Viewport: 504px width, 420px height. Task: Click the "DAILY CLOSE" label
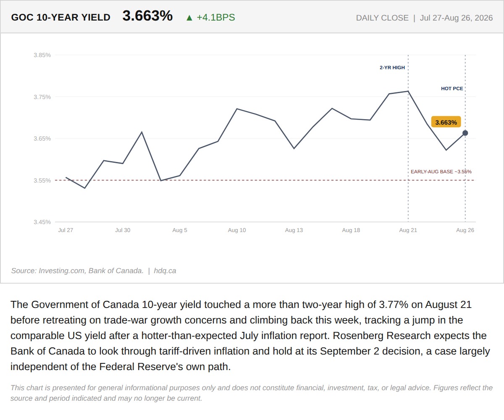coord(382,18)
